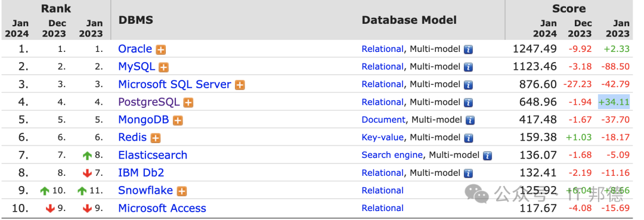Click the info icon in MongoDB's row
The width and height of the screenshot is (644, 220).
[470, 120]
